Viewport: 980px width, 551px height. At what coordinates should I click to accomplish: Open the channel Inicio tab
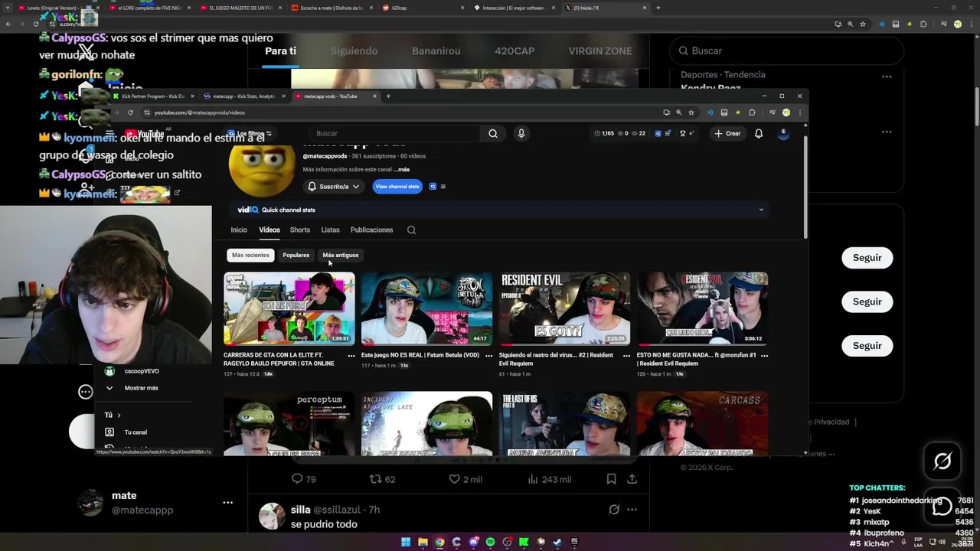click(239, 230)
